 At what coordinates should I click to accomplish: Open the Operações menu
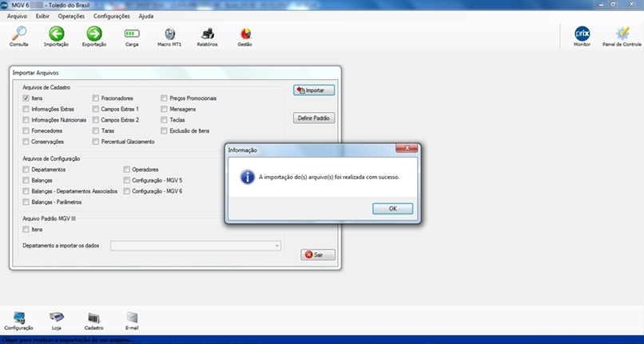[x=71, y=17]
